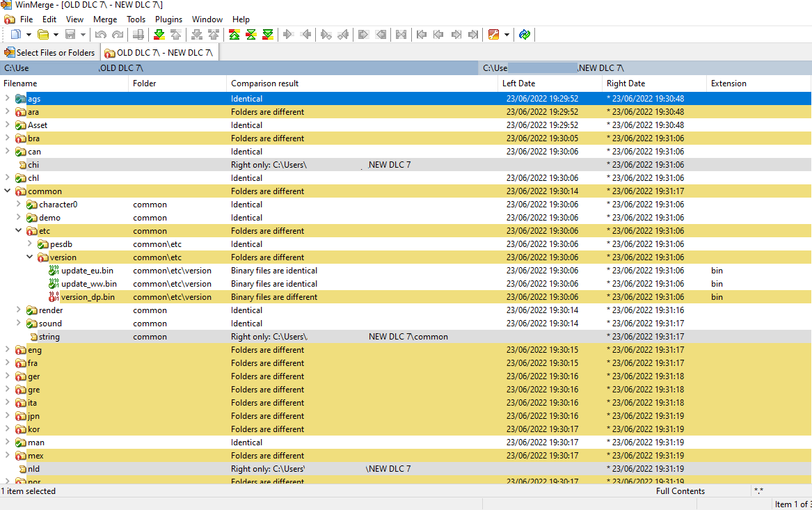Select the chi right-only folder row
Screen dimensions: 812x510
(406, 165)
